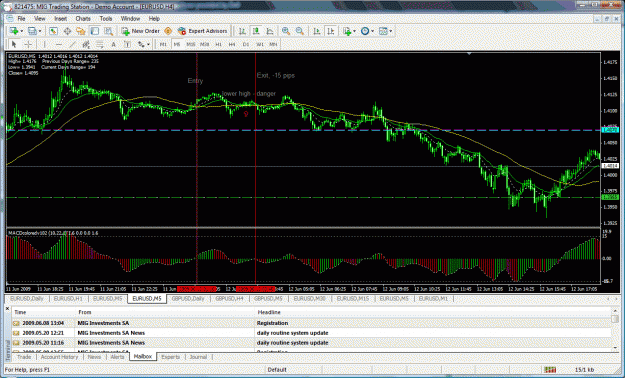This screenshot has width=625, height=378.
Task: Open the Insert menu
Action: tap(61, 19)
